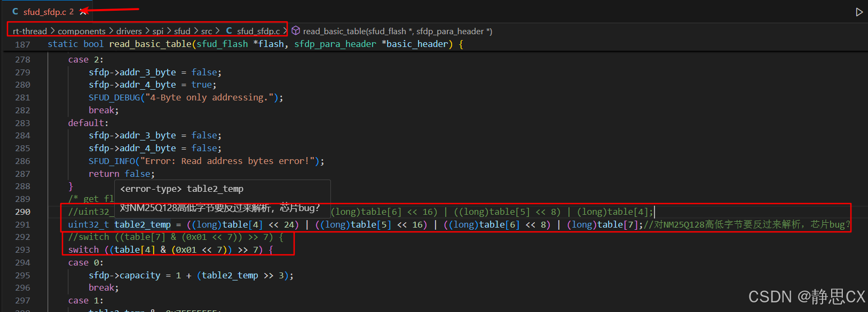Click table2_temp variable on line 291
The image size is (868, 312).
pos(143,225)
